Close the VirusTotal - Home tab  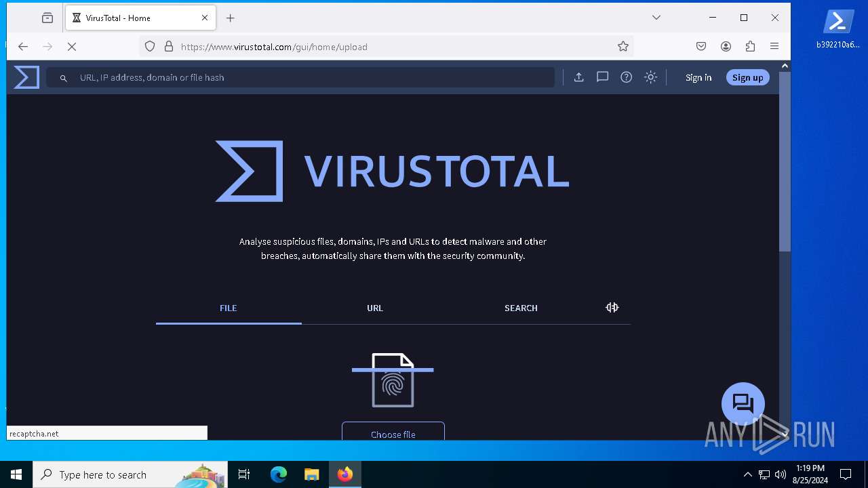pos(205,18)
